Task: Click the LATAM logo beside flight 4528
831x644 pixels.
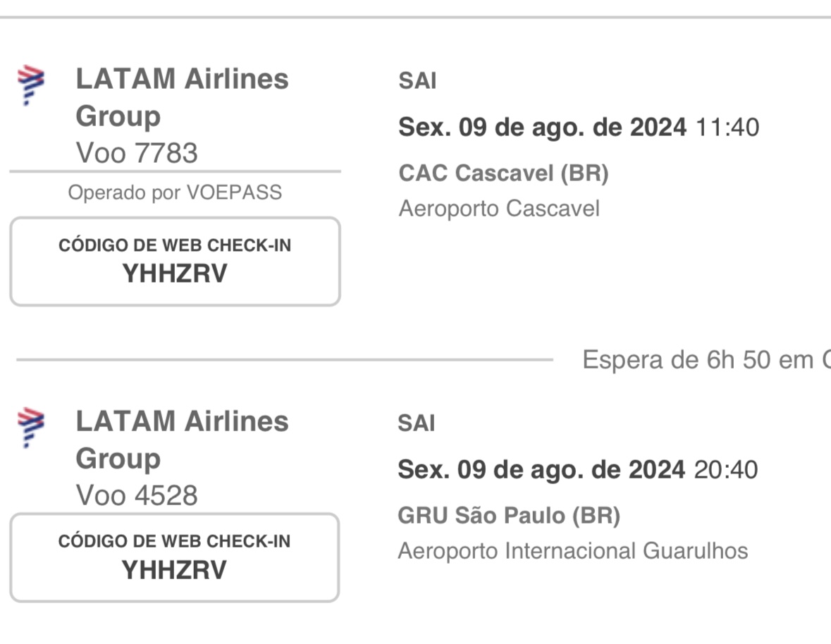Action: point(31,428)
